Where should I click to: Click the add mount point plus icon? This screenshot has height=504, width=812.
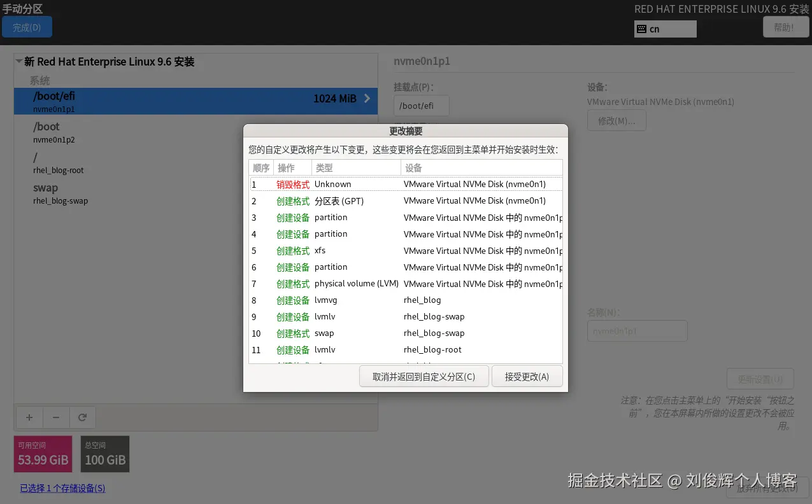pyautogui.click(x=29, y=417)
